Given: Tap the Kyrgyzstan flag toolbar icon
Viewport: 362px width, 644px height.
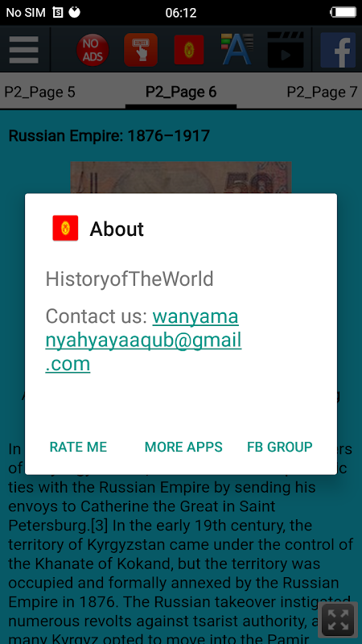Looking at the screenshot, I should pyautogui.click(x=189, y=50).
